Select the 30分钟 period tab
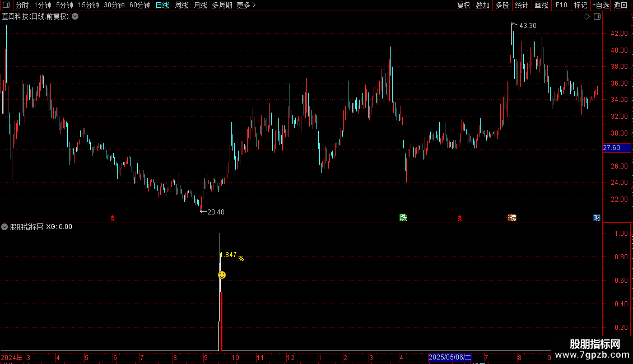Image resolution: width=633 pixels, height=364 pixels. (114, 5)
